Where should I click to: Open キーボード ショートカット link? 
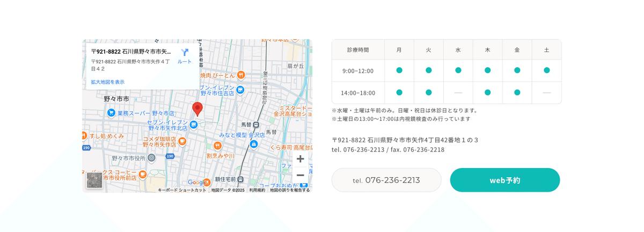[x=182, y=190]
